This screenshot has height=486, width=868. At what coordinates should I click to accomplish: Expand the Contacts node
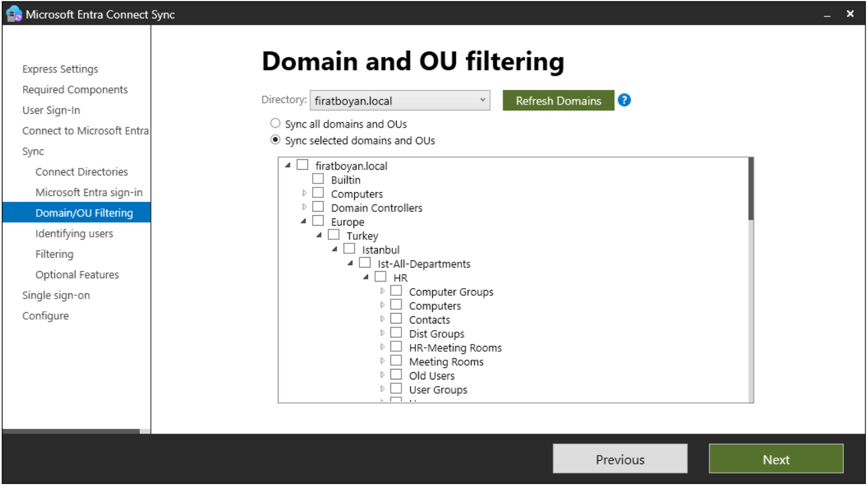click(382, 319)
